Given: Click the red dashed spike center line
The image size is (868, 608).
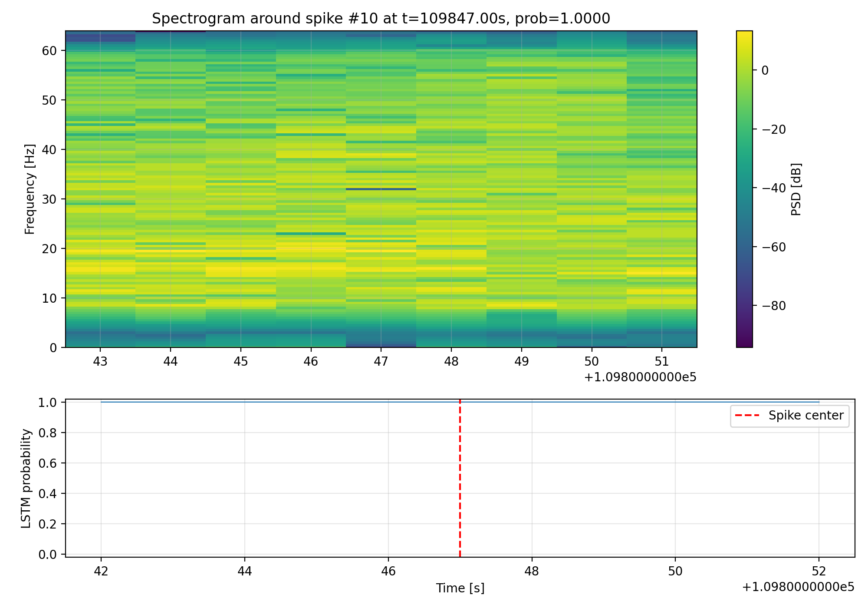Looking at the screenshot, I should 460,478.
